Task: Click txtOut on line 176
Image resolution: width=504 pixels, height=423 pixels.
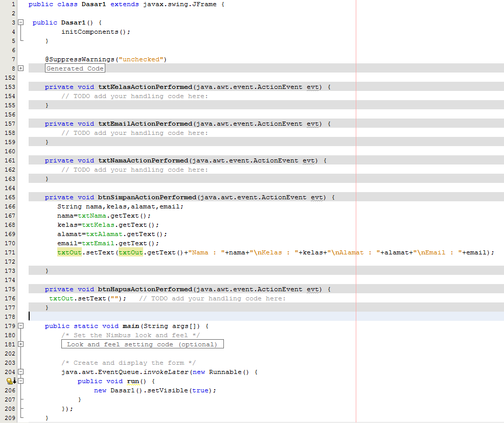Action: click(61, 299)
